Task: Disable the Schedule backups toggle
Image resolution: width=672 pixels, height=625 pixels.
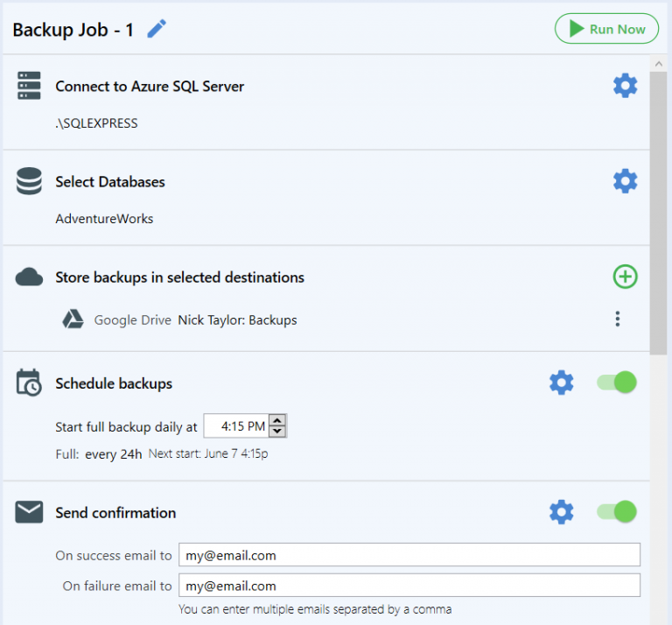Action: click(x=617, y=383)
